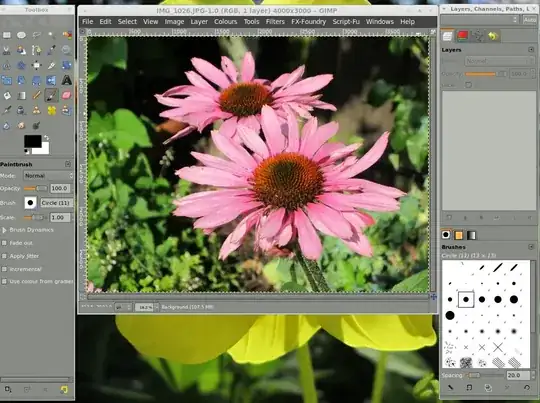The image size is (540, 403).
Task: Swap foreground and background colours arrow
Action: 46,138
